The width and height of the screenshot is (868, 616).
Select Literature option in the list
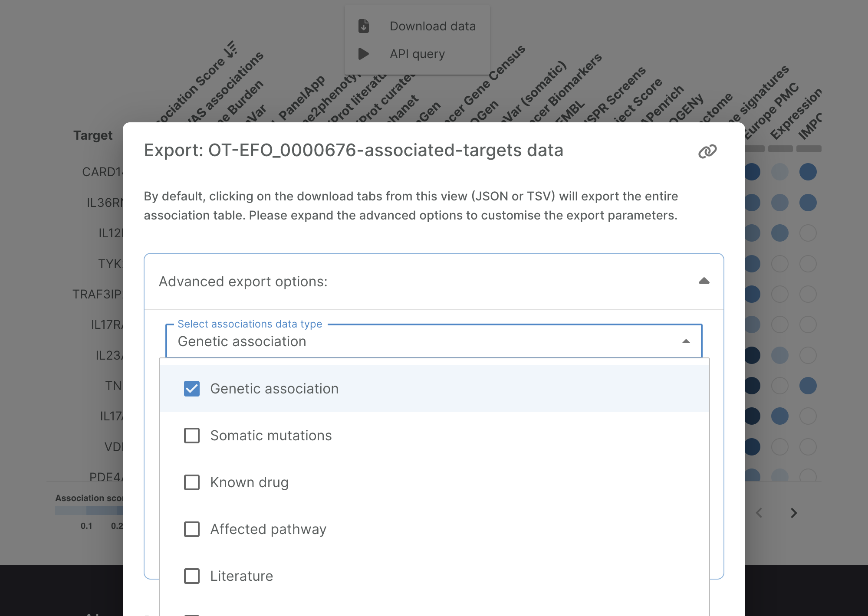point(241,576)
